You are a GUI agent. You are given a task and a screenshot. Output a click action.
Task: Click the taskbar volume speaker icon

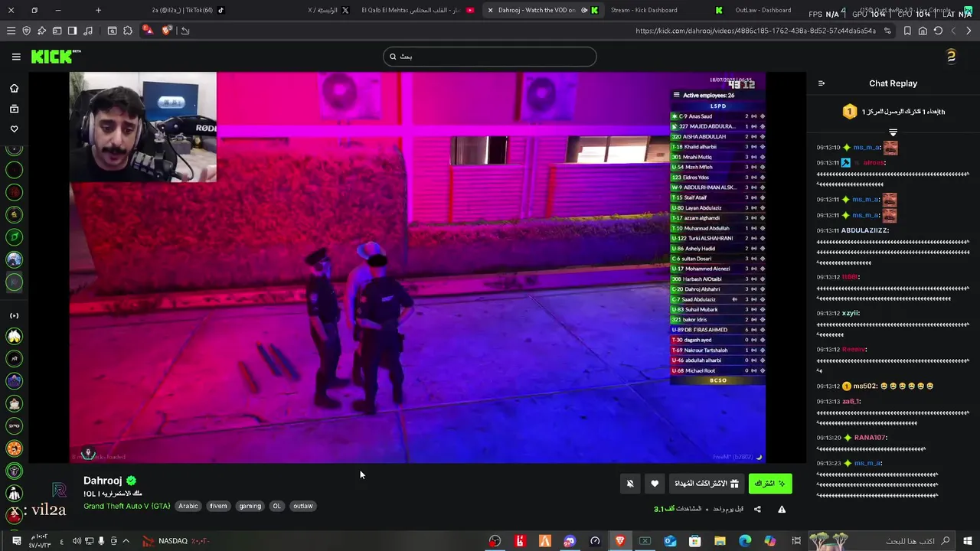77,541
